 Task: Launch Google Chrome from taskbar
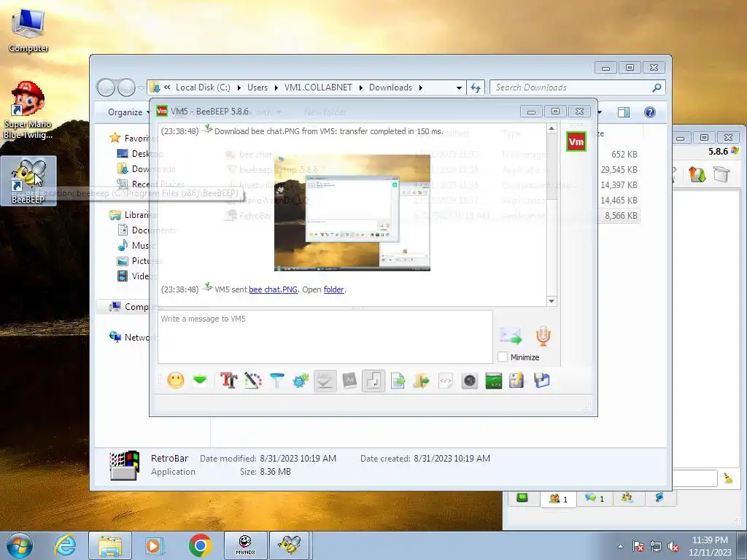point(200,545)
